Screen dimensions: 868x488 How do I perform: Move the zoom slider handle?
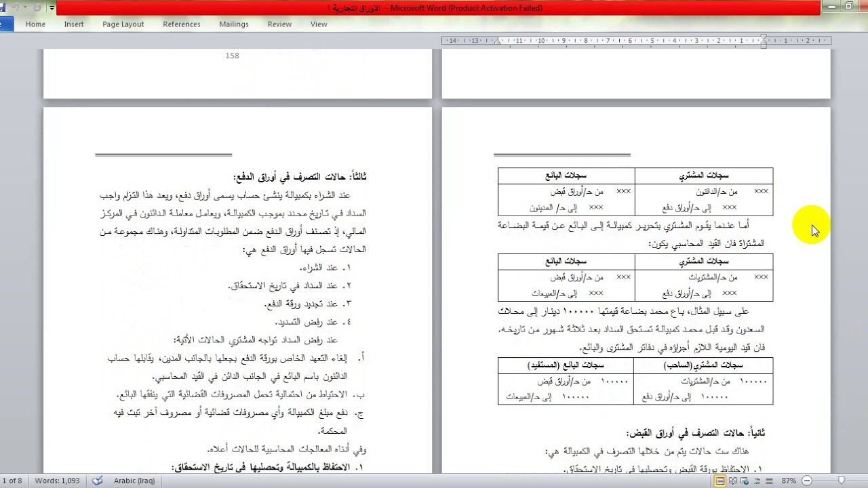842,481
